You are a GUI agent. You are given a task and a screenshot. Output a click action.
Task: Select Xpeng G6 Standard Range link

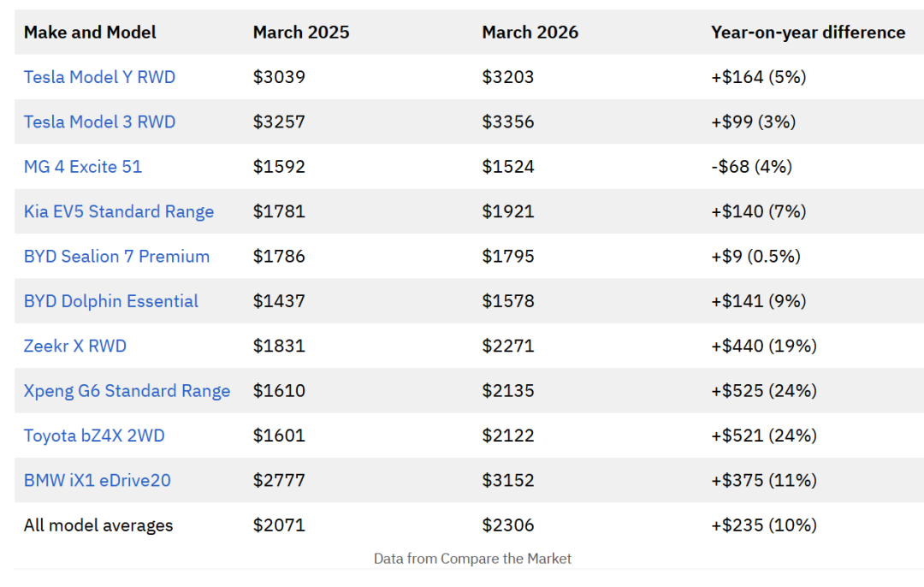coord(127,391)
